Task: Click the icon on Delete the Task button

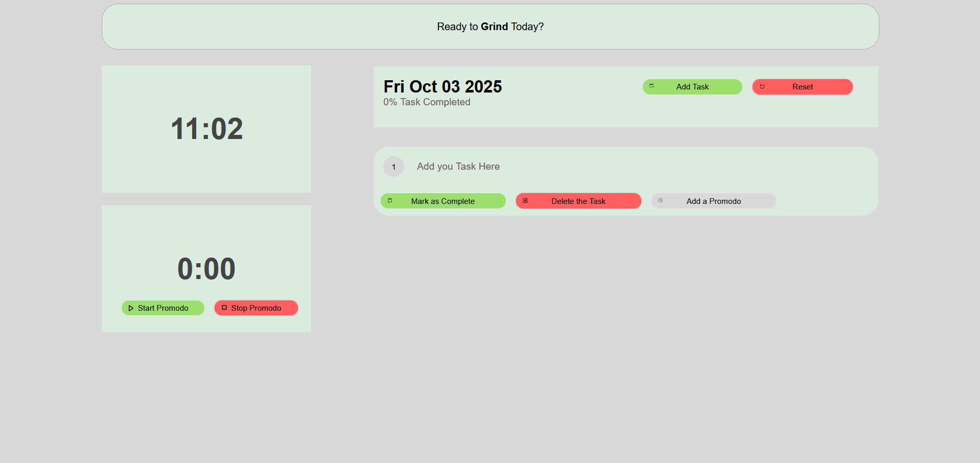Action: [x=525, y=201]
